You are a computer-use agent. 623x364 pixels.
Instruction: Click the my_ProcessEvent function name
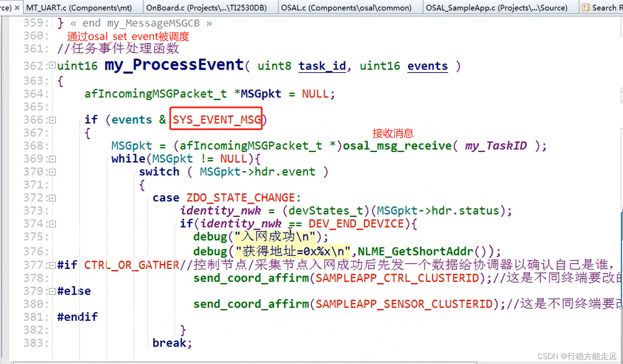pos(174,65)
